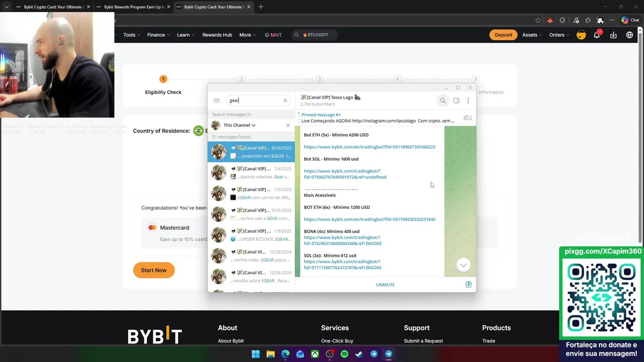This screenshot has height=362, width=644.
Task: Select search result dated 5/29/2025
Action: point(251,214)
